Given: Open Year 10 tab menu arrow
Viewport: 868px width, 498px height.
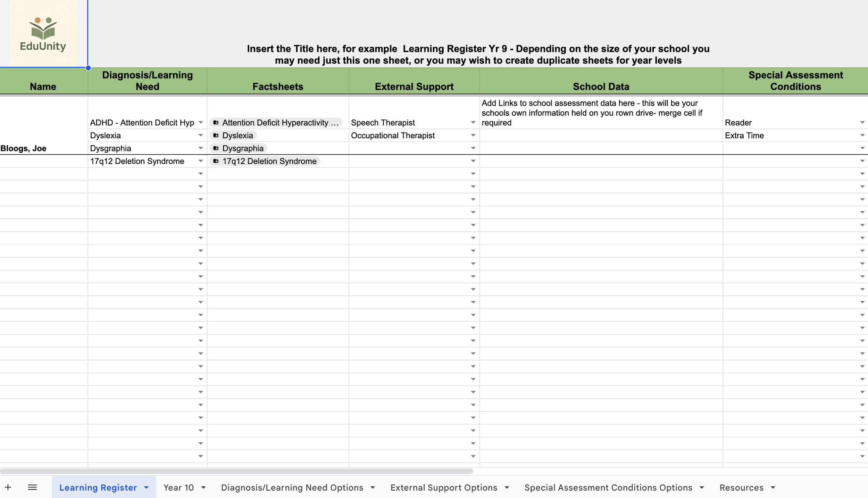Looking at the screenshot, I should [x=203, y=488].
